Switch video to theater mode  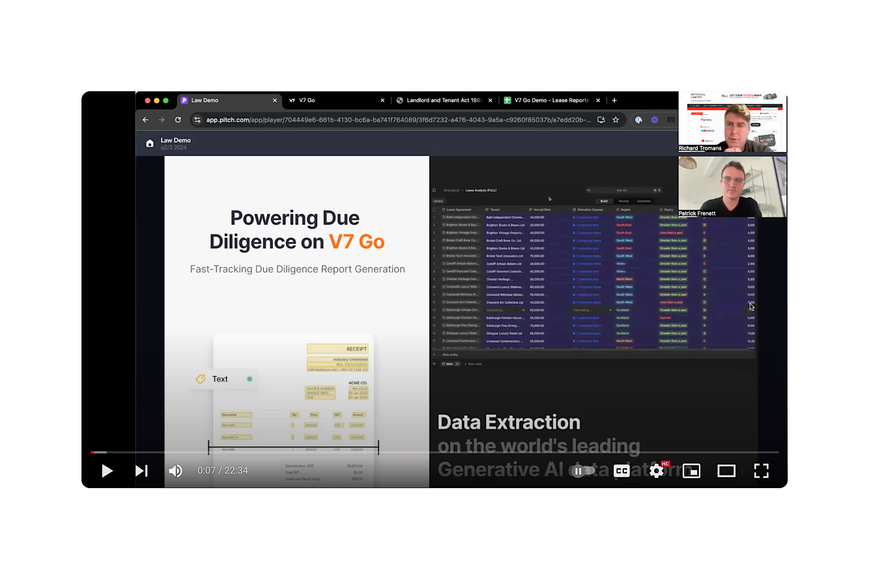click(x=726, y=470)
